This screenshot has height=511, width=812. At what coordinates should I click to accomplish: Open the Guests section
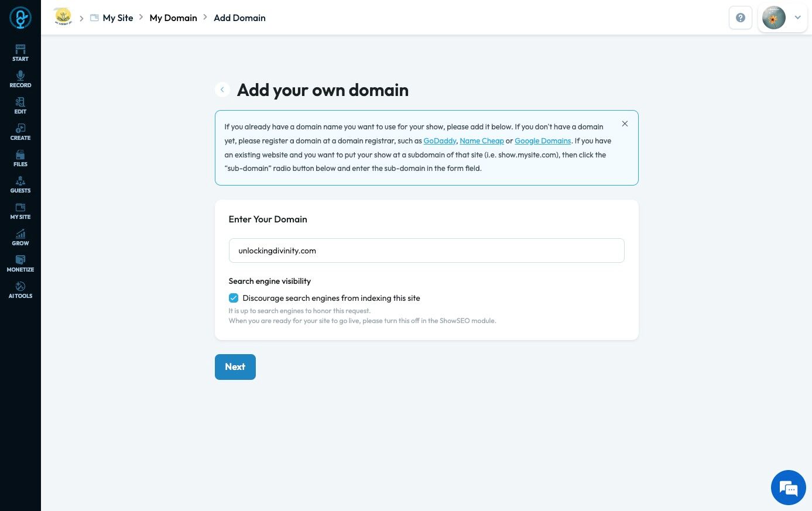click(20, 184)
